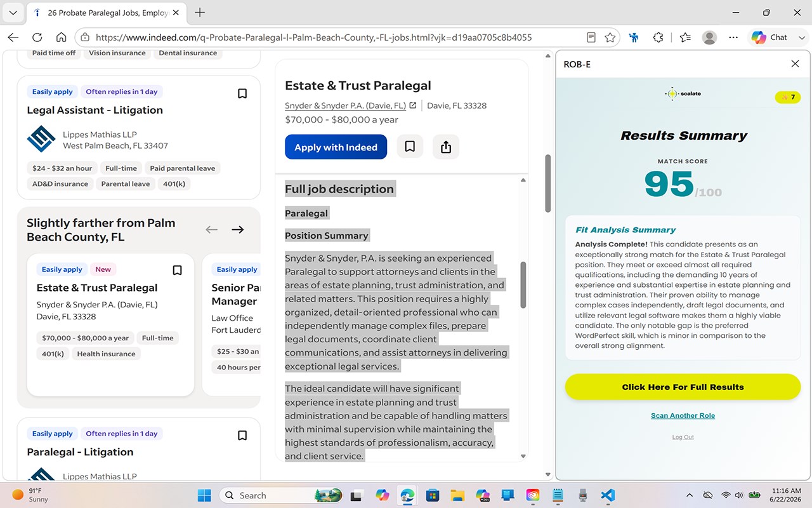This screenshot has width=812, height=508.
Task: Open the browser home page
Action: click(61, 37)
